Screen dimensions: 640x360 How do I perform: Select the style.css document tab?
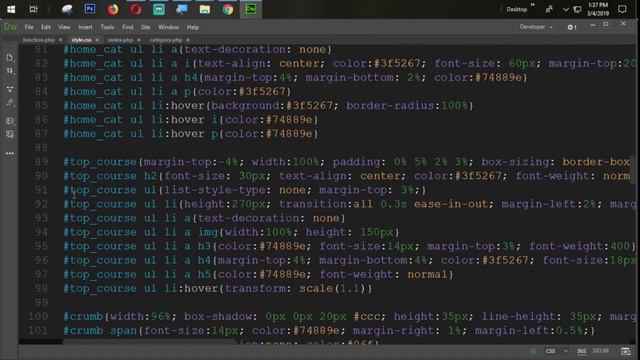(81, 40)
